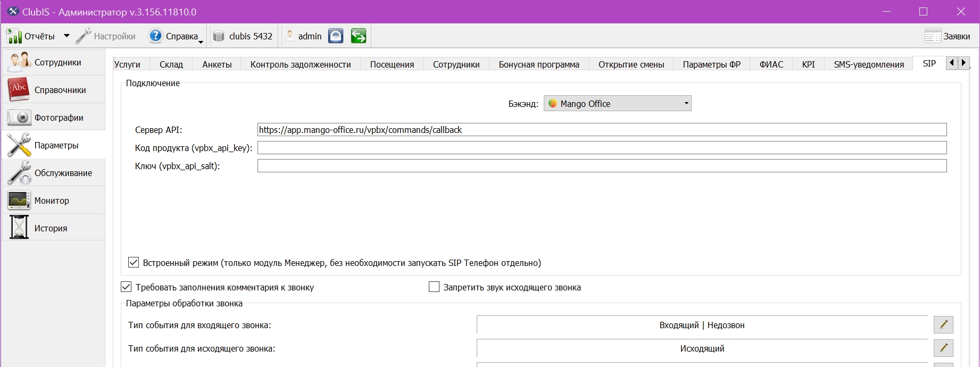Open История hourglass section
Screen dimensions: 980x367
(54, 228)
